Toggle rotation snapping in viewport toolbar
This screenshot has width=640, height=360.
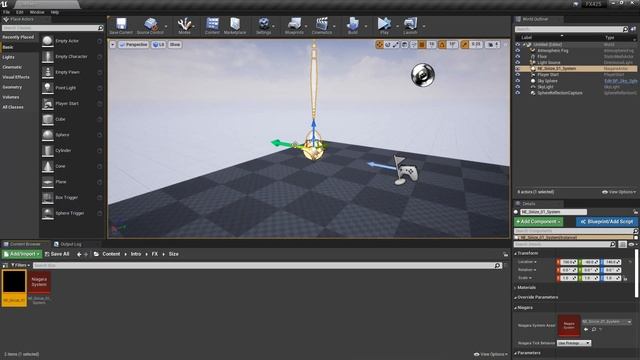(x=442, y=44)
